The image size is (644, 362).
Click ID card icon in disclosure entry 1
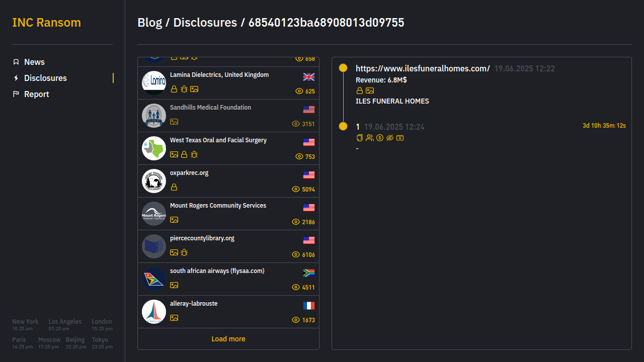(400, 138)
